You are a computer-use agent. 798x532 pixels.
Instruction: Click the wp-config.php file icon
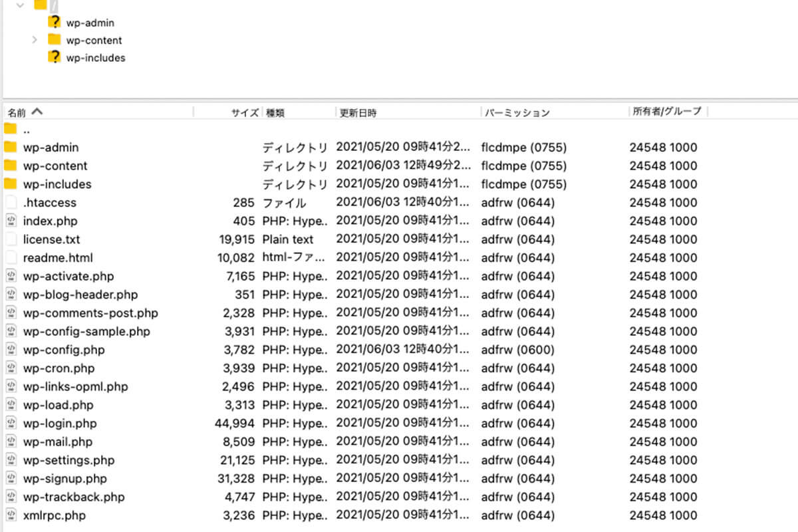click(10, 350)
